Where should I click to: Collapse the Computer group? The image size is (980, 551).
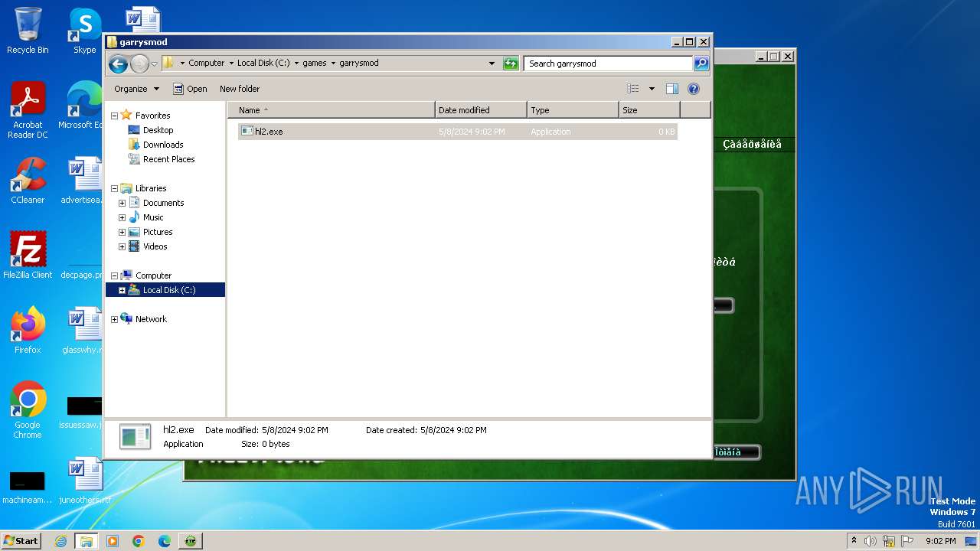click(115, 275)
